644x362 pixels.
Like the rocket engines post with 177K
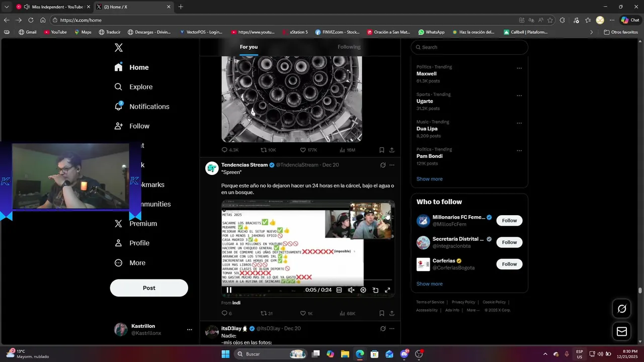[308, 150]
